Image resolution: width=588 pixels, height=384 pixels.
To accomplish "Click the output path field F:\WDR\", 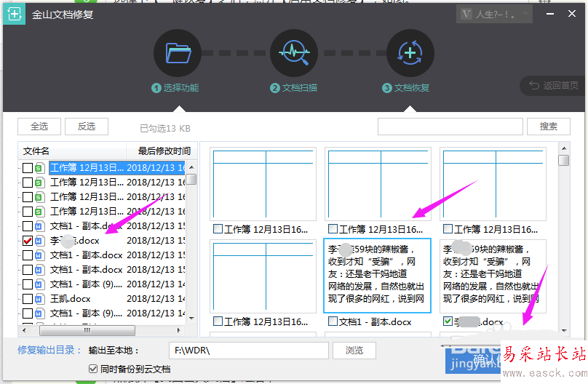I will (x=249, y=351).
